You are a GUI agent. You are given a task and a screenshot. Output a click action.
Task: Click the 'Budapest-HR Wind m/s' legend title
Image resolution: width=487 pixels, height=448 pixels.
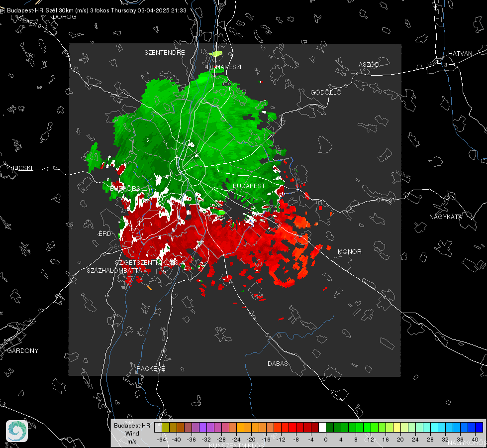132,433
